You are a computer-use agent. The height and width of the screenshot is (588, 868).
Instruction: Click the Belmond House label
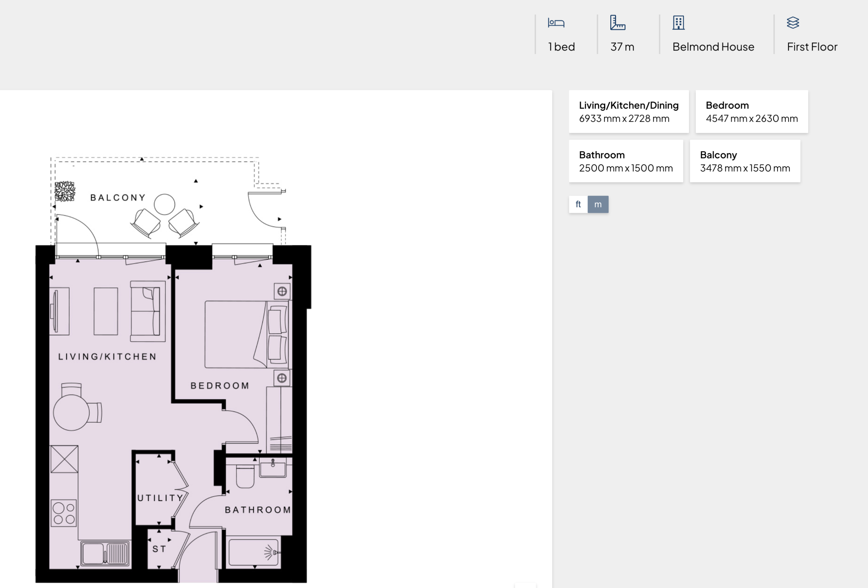click(x=713, y=47)
